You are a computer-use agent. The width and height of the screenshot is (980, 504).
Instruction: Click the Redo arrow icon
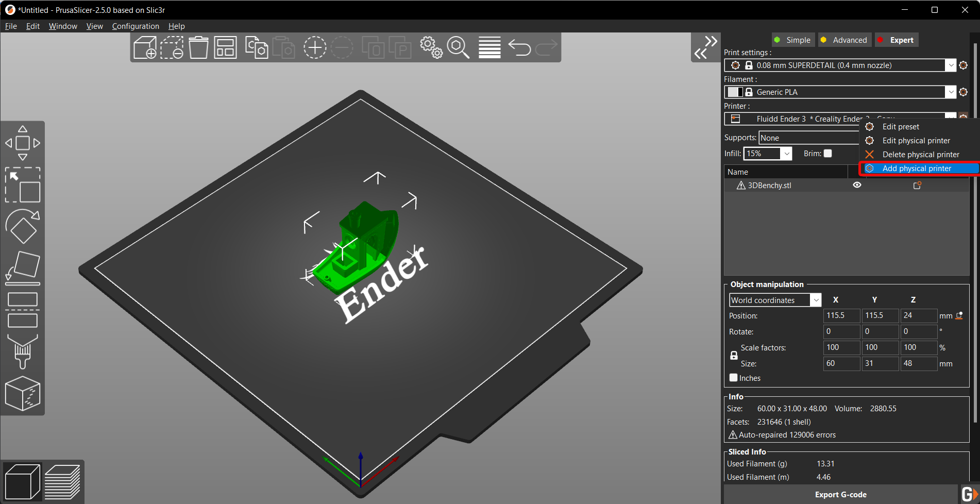coord(546,47)
